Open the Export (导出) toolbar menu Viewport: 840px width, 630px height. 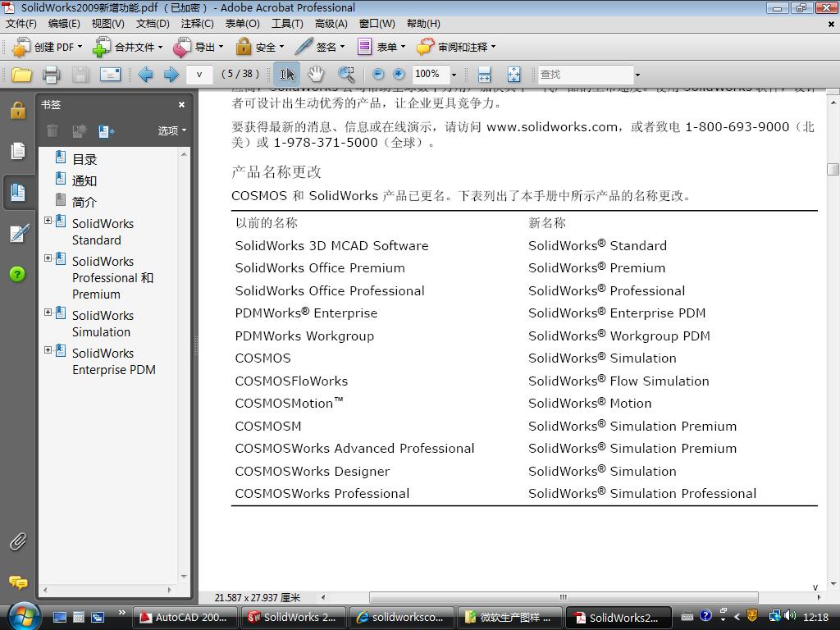(x=199, y=47)
